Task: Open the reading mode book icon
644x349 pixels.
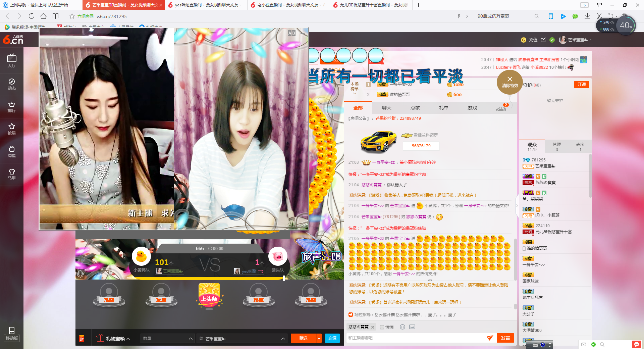Action: coord(56,16)
